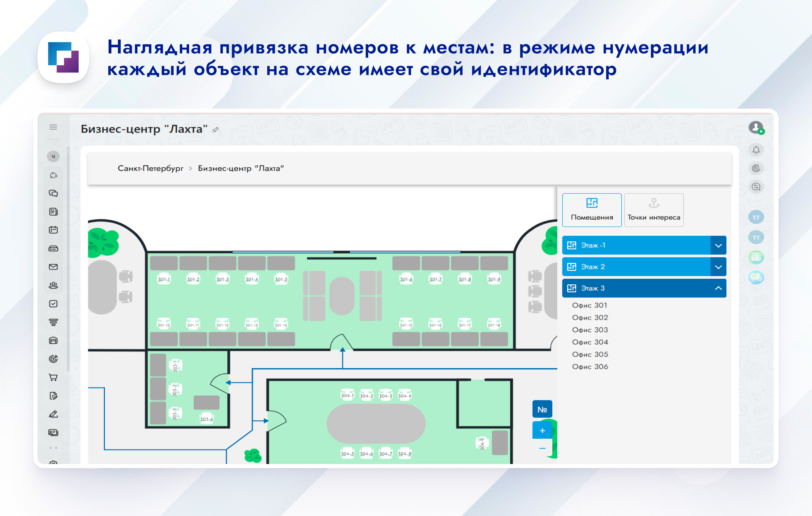
Task: Select workplace 301-10 on the plan
Action: pos(164,324)
